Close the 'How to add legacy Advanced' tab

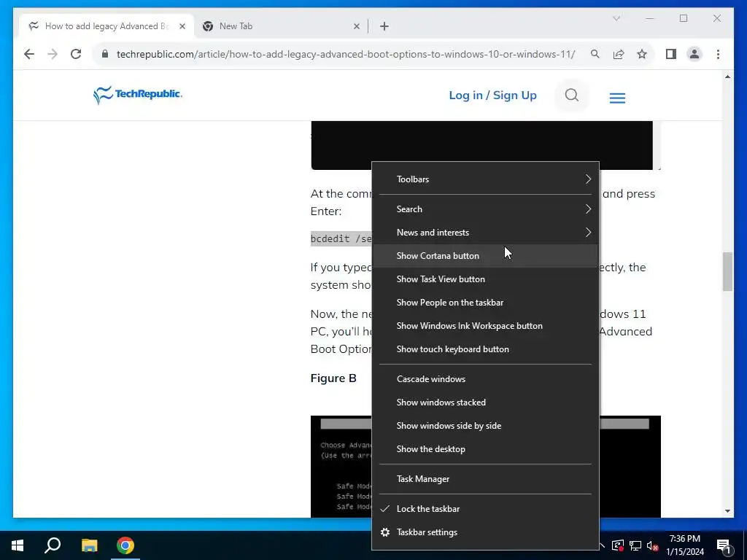182,26
